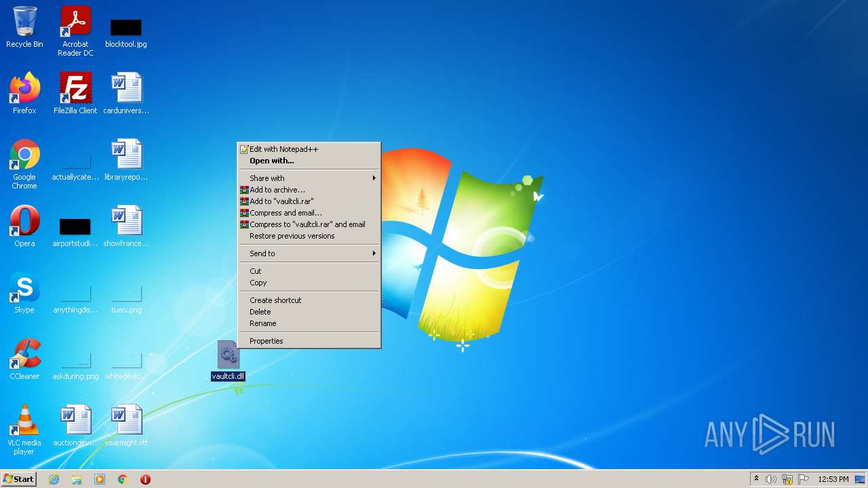Image resolution: width=868 pixels, height=488 pixels.
Task: Choose Delete in the context menu
Action: click(309, 312)
